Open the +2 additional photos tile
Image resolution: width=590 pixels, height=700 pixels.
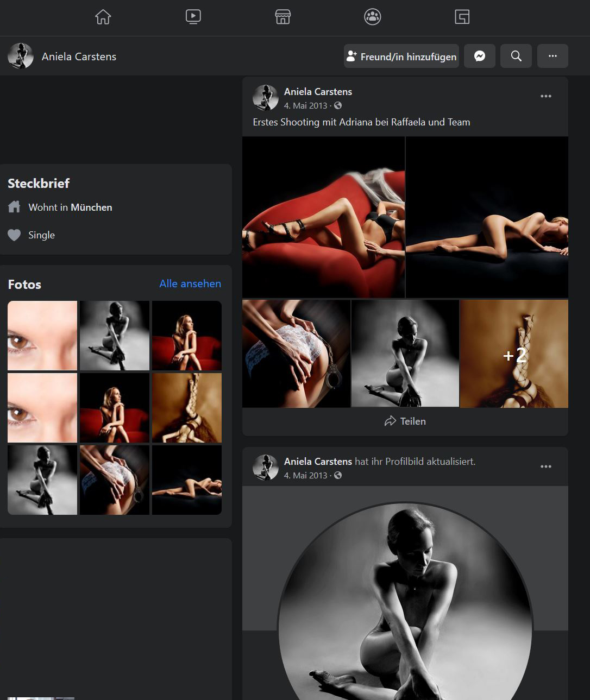514,354
